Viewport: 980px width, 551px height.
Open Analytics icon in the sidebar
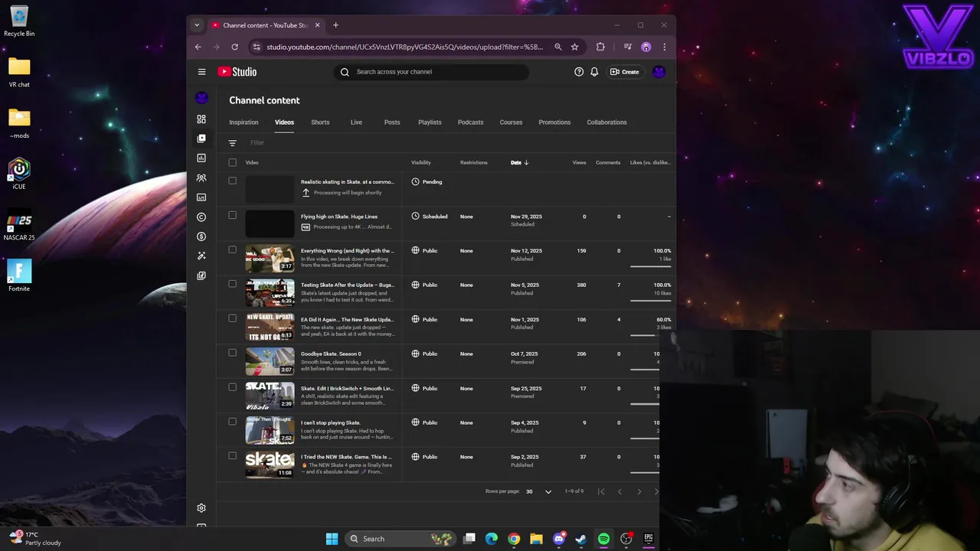[x=201, y=158]
